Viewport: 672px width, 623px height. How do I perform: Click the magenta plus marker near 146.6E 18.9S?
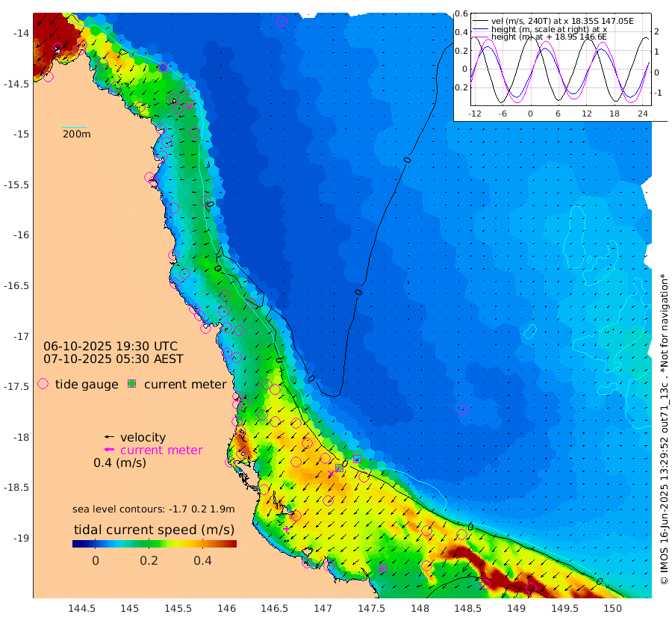coord(286,529)
